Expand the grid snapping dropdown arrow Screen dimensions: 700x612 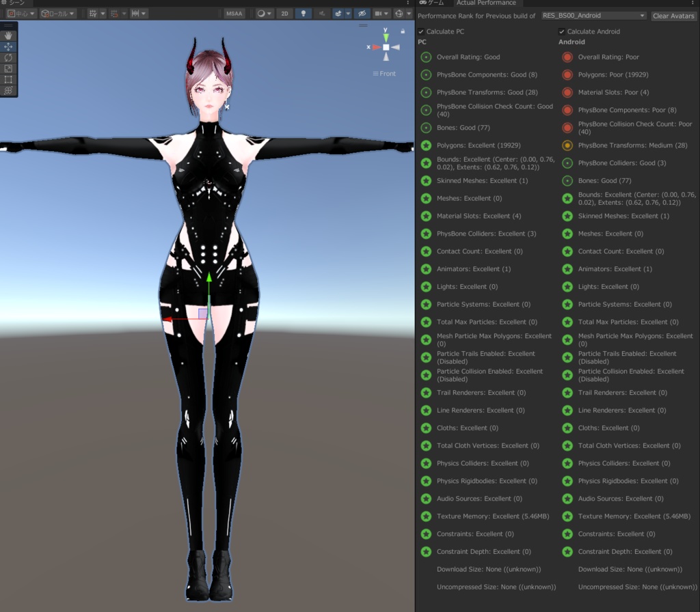(124, 14)
